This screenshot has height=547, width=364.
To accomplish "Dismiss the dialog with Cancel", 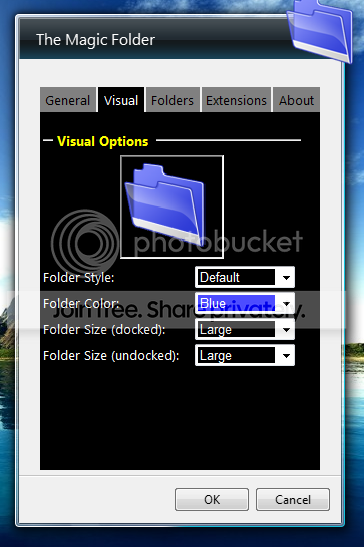I will (x=293, y=500).
